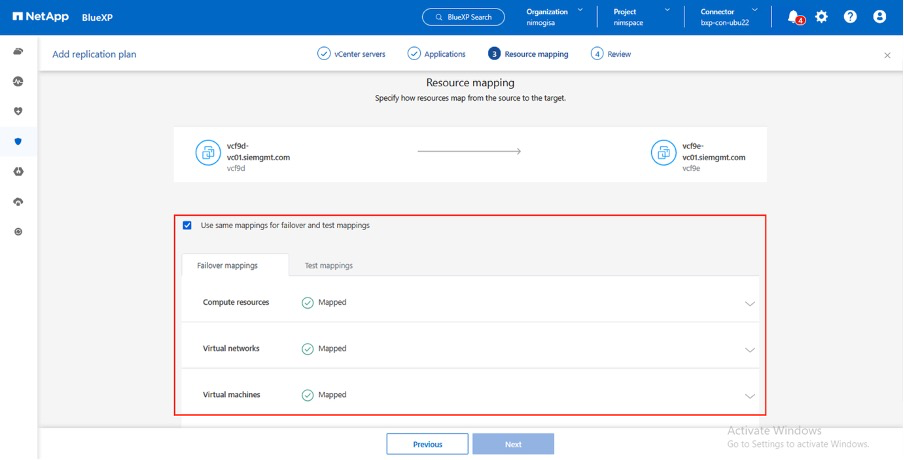This screenshot has width=904, height=460.
Task: Expand the Virtual machines section
Action: tap(750, 395)
